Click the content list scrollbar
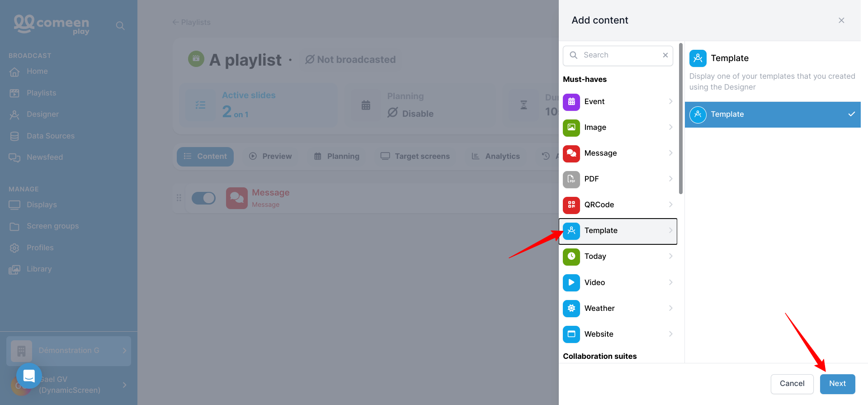The width and height of the screenshot is (868, 405). 680,119
